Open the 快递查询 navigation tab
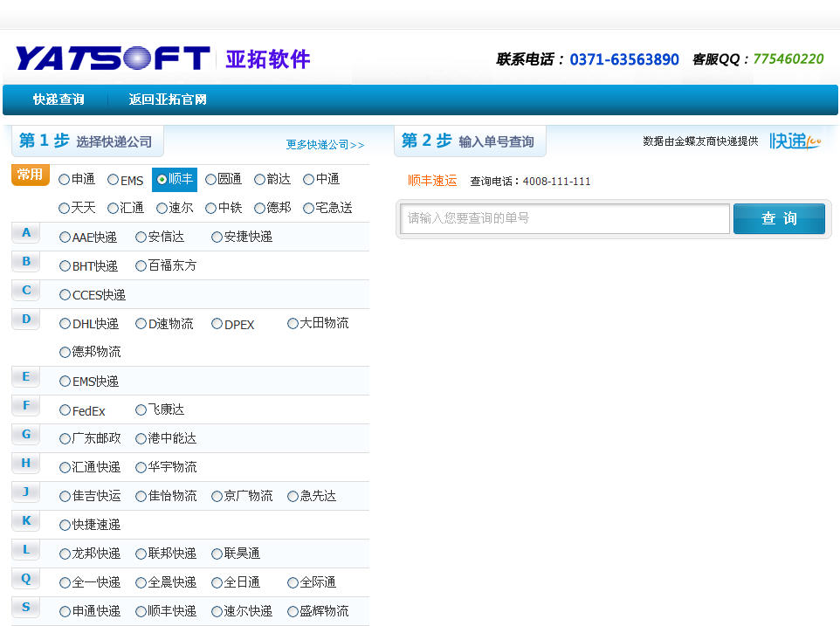Image resolution: width=840 pixels, height=626 pixels. [59, 100]
